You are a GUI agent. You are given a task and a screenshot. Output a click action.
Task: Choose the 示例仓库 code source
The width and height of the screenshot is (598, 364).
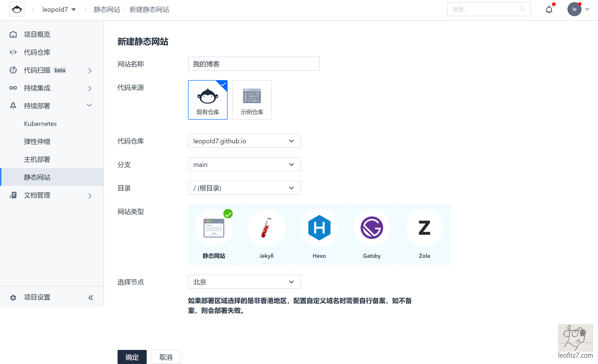coord(252,100)
